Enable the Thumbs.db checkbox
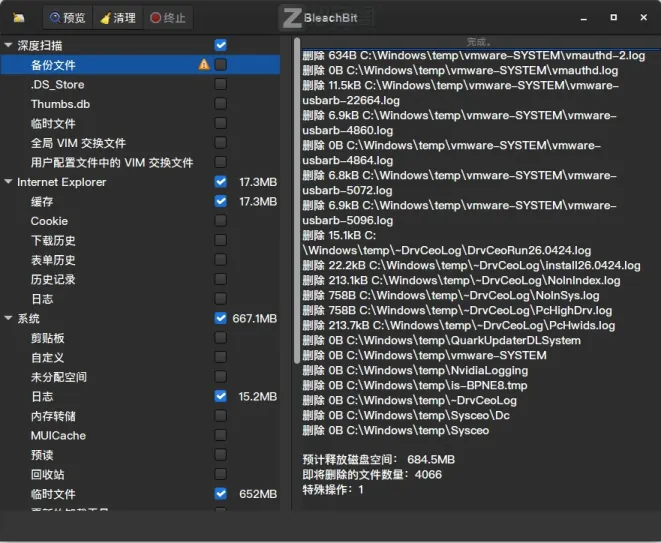This screenshot has height=543, width=661. [220, 104]
